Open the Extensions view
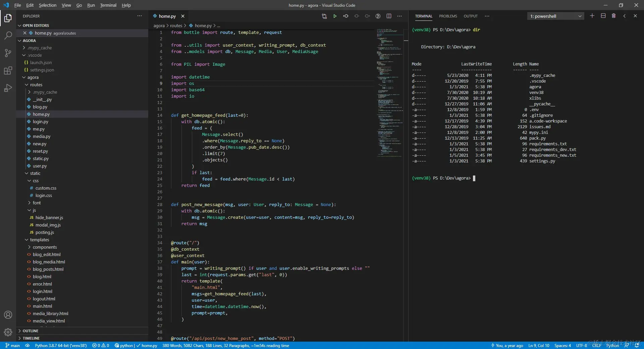Screen dimensions: 644x349 coord(8,70)
